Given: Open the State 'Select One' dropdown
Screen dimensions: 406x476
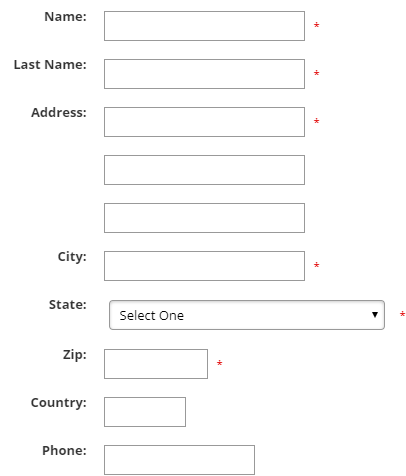Looking at the screenshot, I should coord(247,315).
